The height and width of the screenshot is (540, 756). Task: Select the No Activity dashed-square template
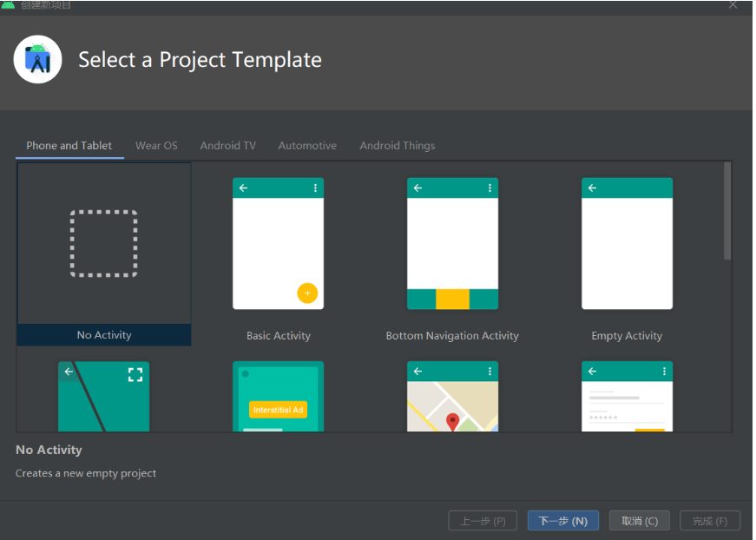point(103,243)
